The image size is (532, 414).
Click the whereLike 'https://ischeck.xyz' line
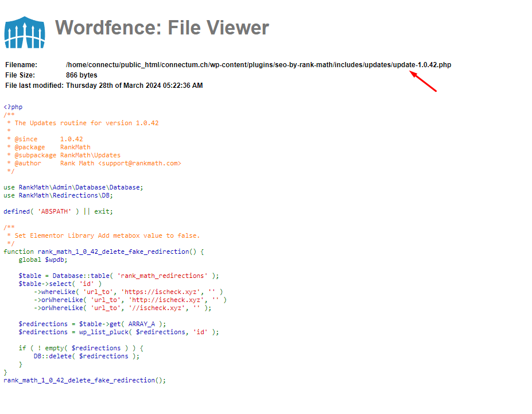pyautogui.click(x=128, y=292)
